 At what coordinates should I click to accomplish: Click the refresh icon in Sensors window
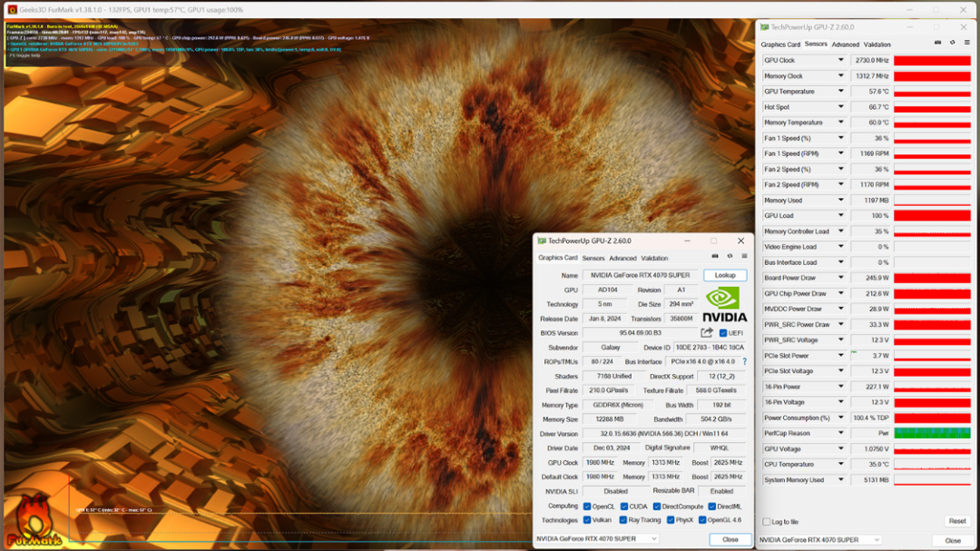pyautogui.click(x=952, y=43)
